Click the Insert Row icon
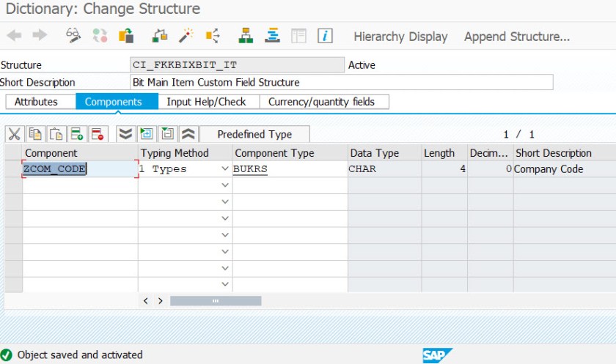Viewport: 616px width, 364px height. click(77, 134)
